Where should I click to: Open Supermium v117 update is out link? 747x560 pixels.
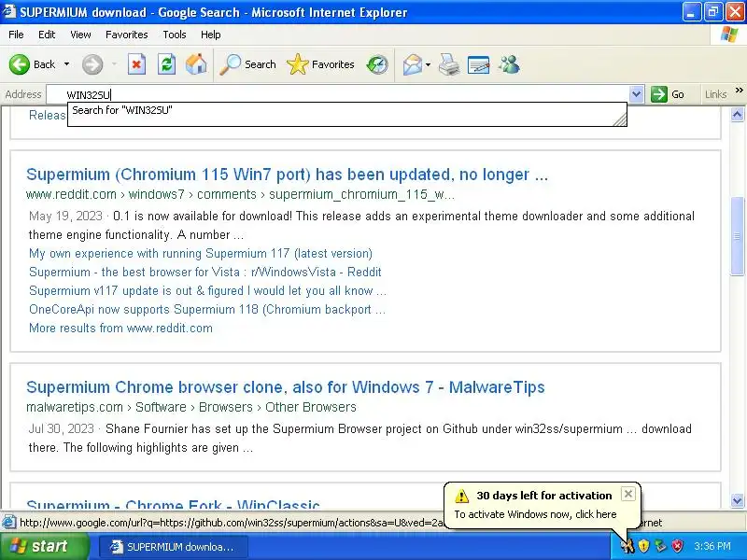(207, 290)
